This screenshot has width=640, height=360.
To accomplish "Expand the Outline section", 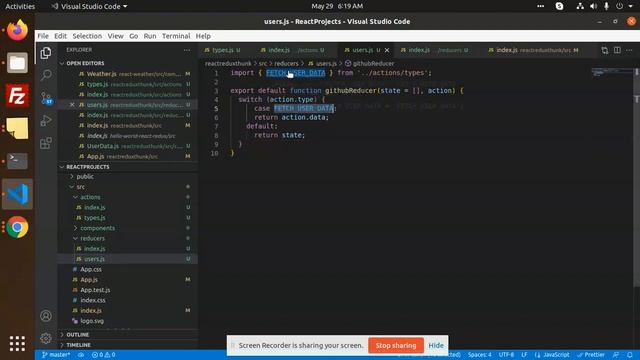I will pyautogui.click(x=78, y=335).
